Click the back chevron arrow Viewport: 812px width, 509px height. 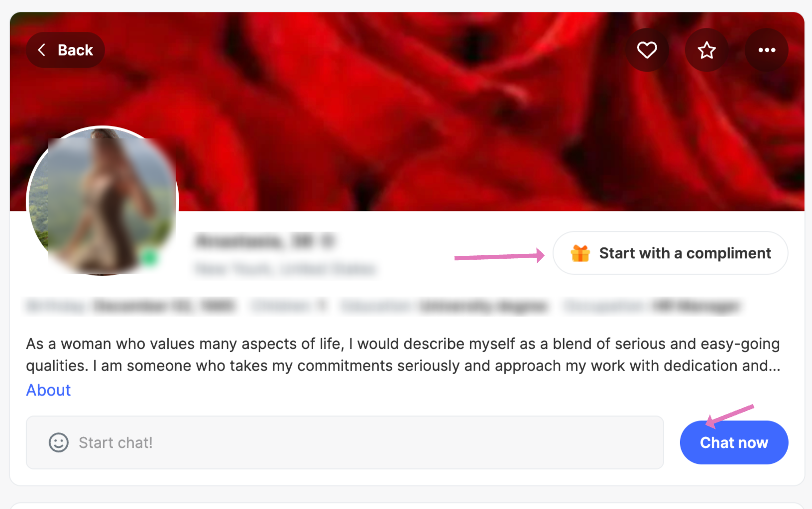(x=41, y=50)
